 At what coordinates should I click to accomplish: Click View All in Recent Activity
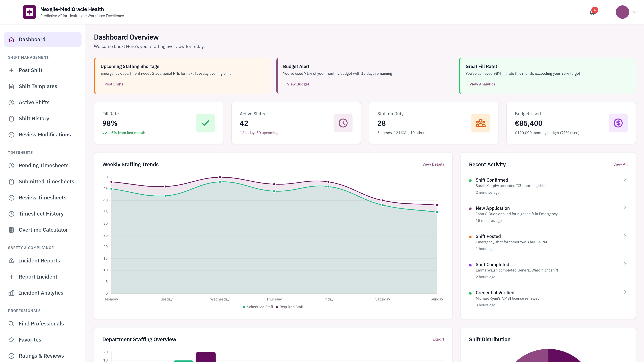click(620, 164)
